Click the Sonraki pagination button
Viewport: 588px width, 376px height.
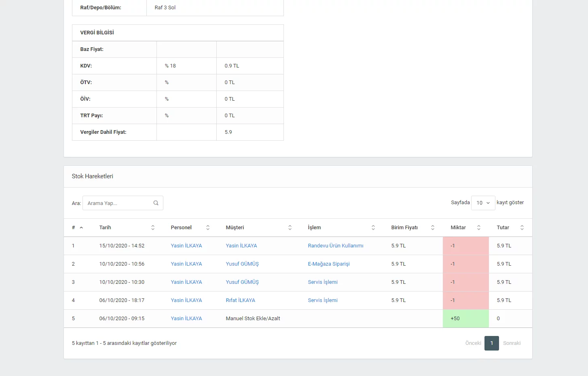[x=512, y=343]
